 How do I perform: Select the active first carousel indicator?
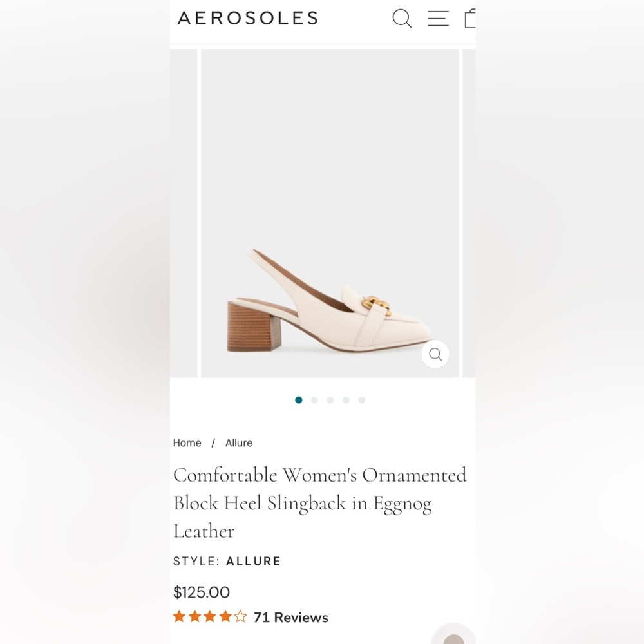click(x=299, y=399)
